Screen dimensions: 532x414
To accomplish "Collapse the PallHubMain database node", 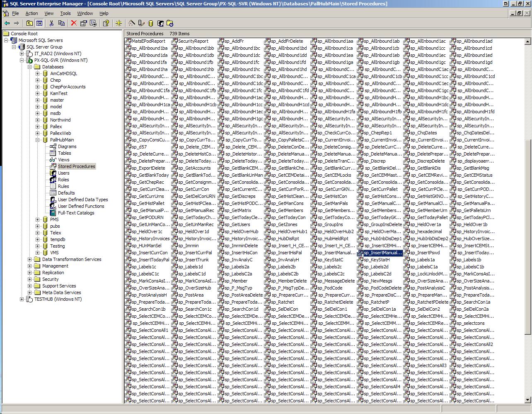I will pos(38,140).
